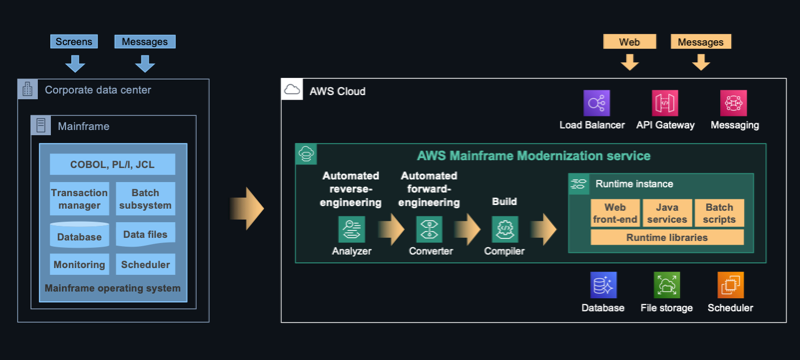Image resolution: width=800 pixels, height=360 pixels.
Task: Click the Runtime instance icon
Action: pos(579,184)
